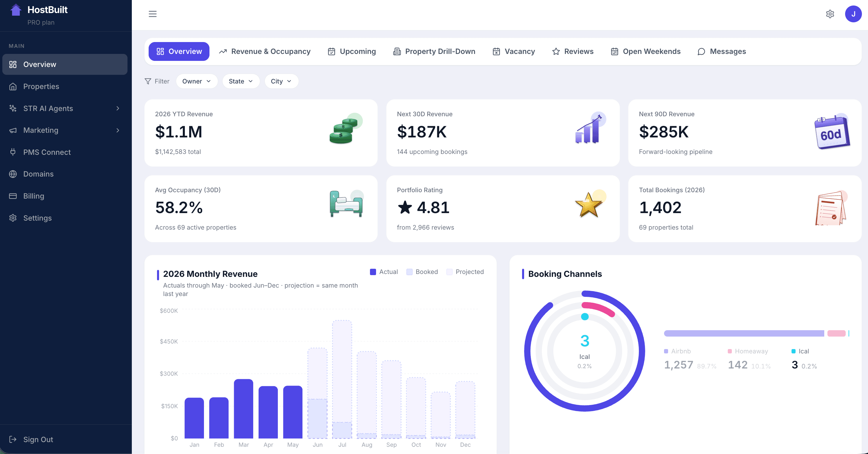Click the bed occupancy icon
Viewport: 868px width, 454px height.
click(347, 204)
